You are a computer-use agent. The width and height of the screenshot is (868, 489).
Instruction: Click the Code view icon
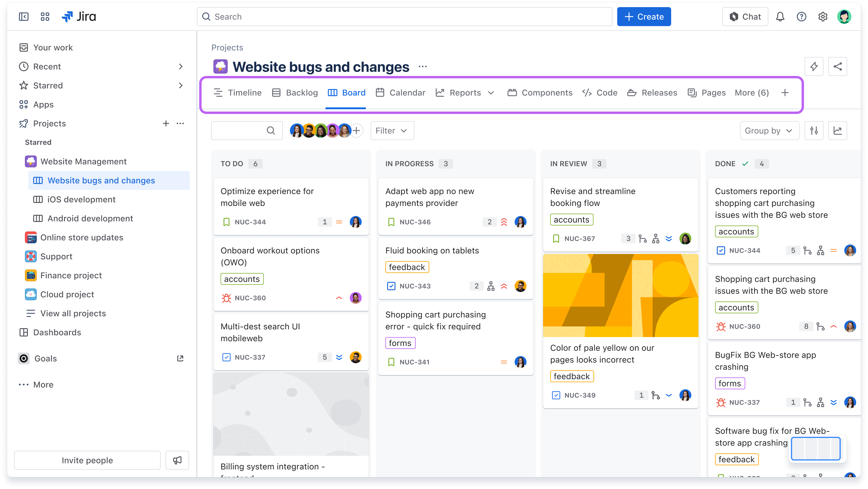(x=587, y=93)
